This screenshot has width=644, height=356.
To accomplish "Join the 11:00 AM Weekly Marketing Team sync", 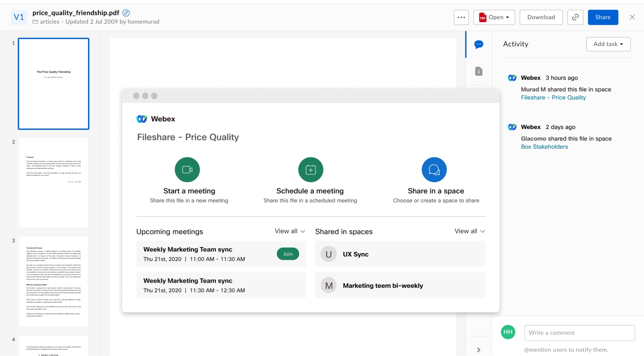I will [x=288, y=254].
